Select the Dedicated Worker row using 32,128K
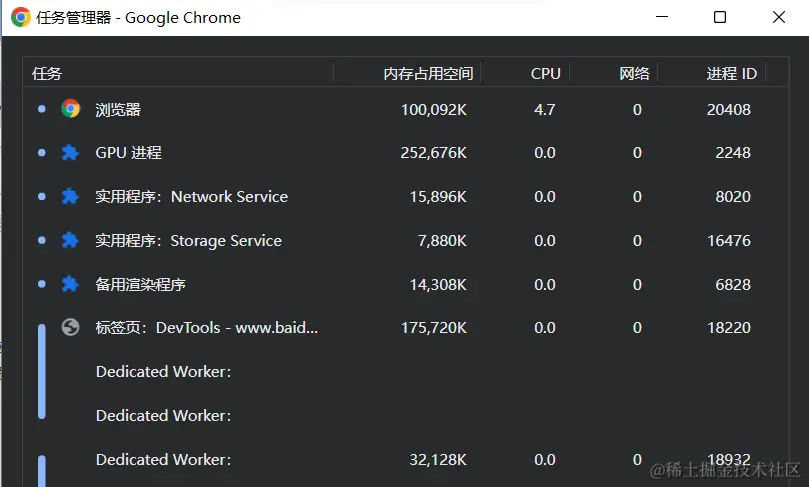 (x=163, y=460)
